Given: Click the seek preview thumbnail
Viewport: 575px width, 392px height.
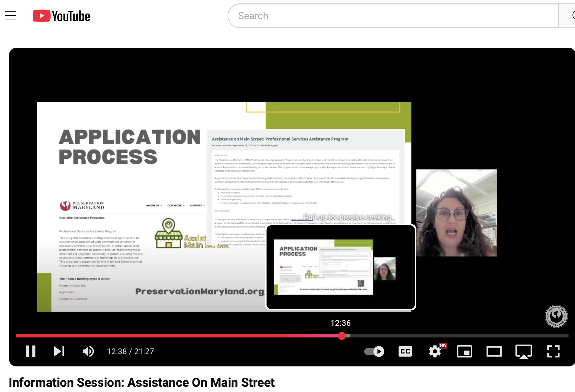Looking at the screenshot, I should (341, 267).
